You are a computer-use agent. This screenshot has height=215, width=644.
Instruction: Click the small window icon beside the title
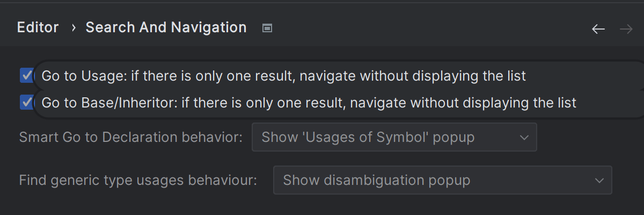pyautogui.click(x=267, y=28)
